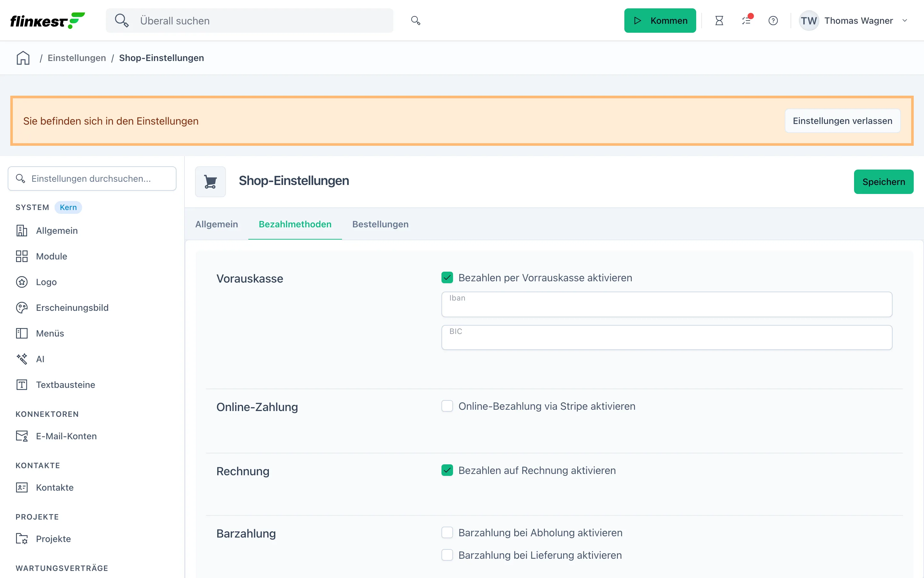The width and height of the screenshot is (924, 578).
Task: Click the home breadcrumb icon
Action: 23,58
